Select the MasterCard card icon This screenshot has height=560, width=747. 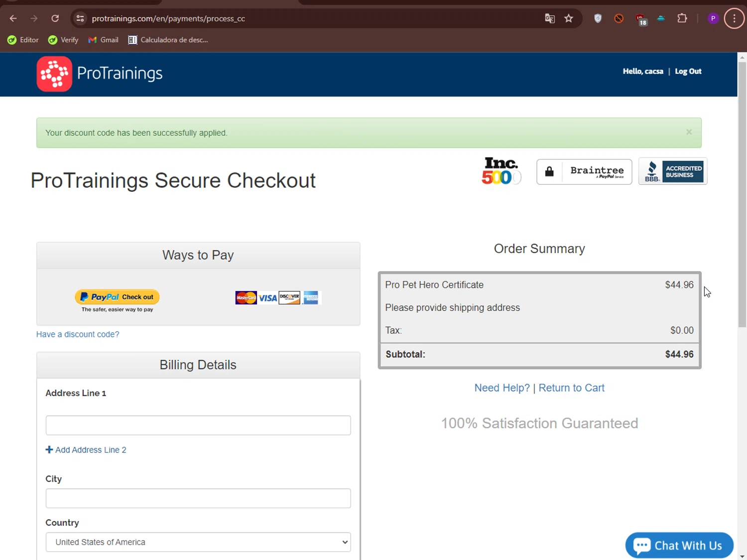point(246,298)
